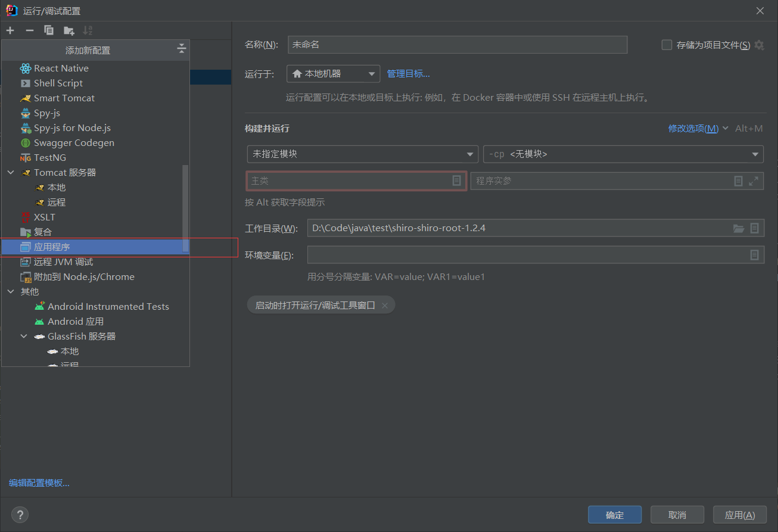Open the folder browse icon for 工作目录
The height and width of the screenshot is (532, 778).
[x=739, y=228]
